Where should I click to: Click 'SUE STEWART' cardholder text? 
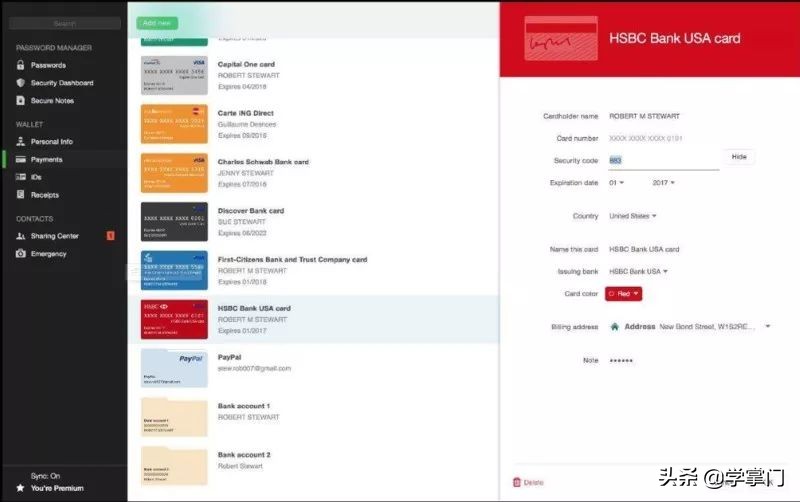(x=241, y=221)
